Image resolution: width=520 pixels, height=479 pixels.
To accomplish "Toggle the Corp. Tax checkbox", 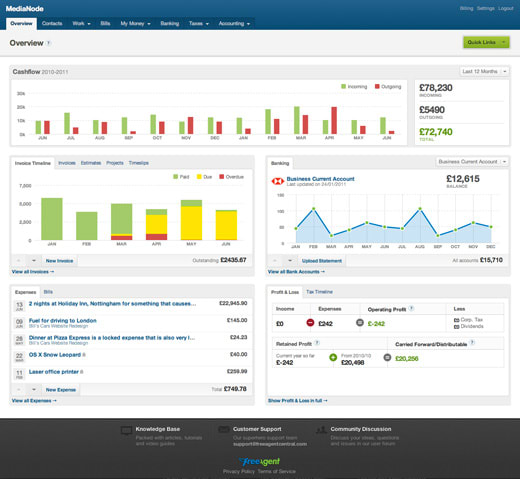I will [x=456, y=320].
